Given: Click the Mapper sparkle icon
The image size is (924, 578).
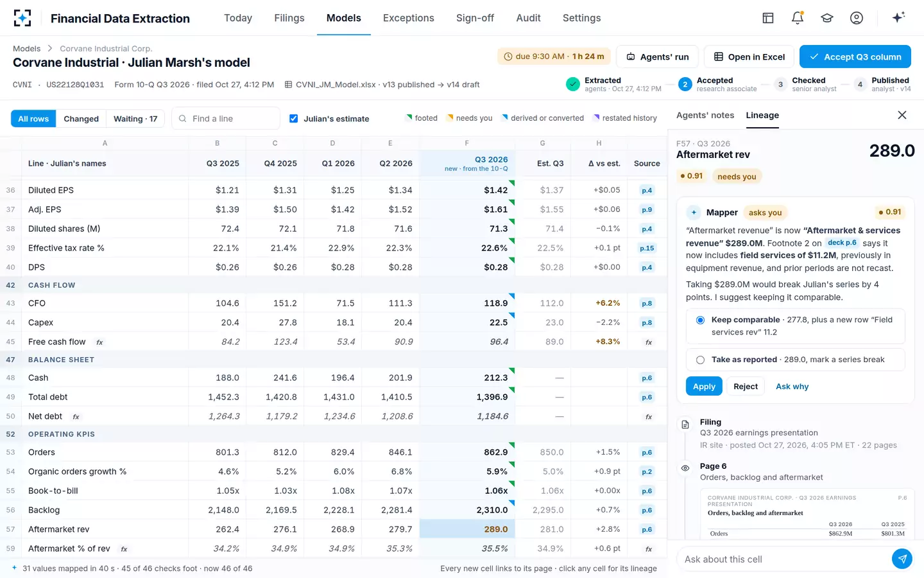Looking at the screenshot, I should coord(694,213).
